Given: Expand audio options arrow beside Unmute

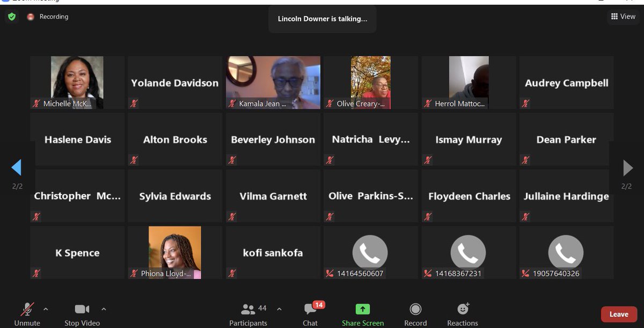Looking at the screenshot, I should pos(46,309).
